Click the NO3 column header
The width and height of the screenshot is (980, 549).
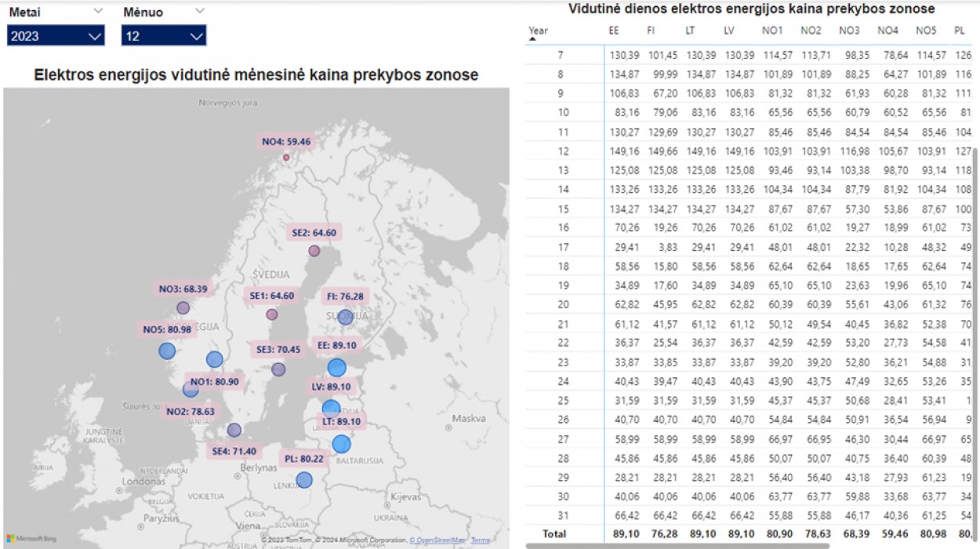point(848,31)
